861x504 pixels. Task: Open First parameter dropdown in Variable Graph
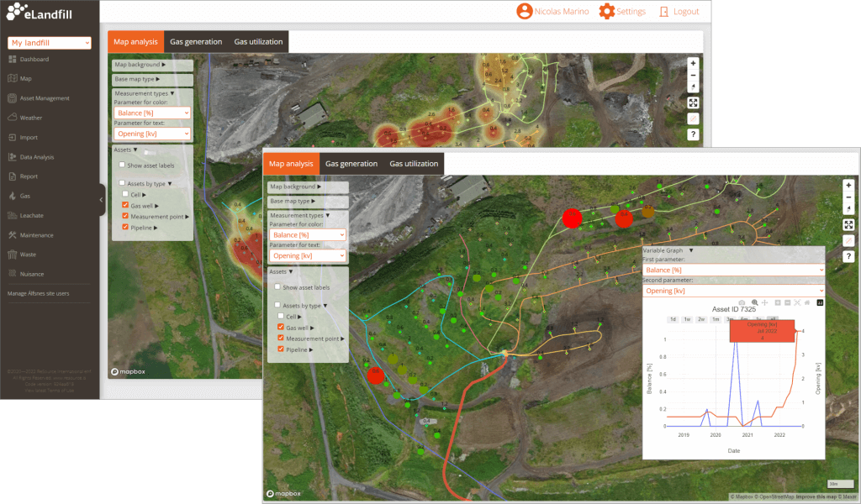point(733,270)
